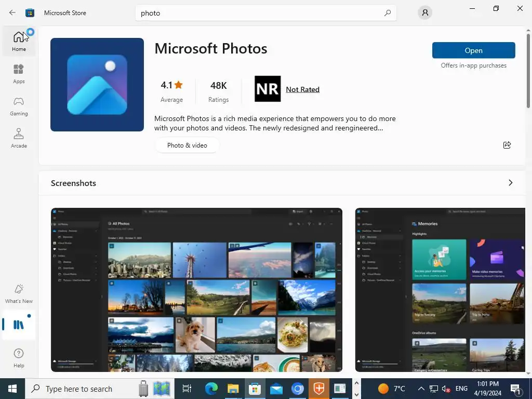The image size is (532, 399).
Task: Open the user account profile icon
Action: [425, 13]
